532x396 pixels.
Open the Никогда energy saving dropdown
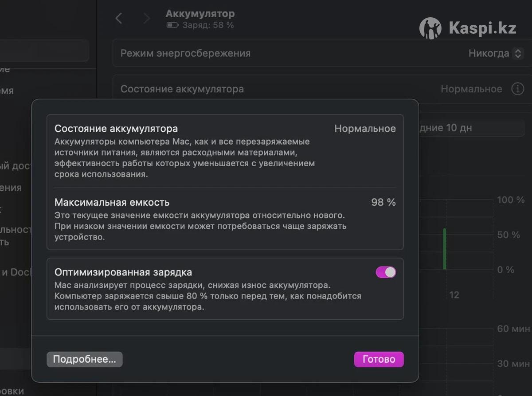click(x=495, y=53)
